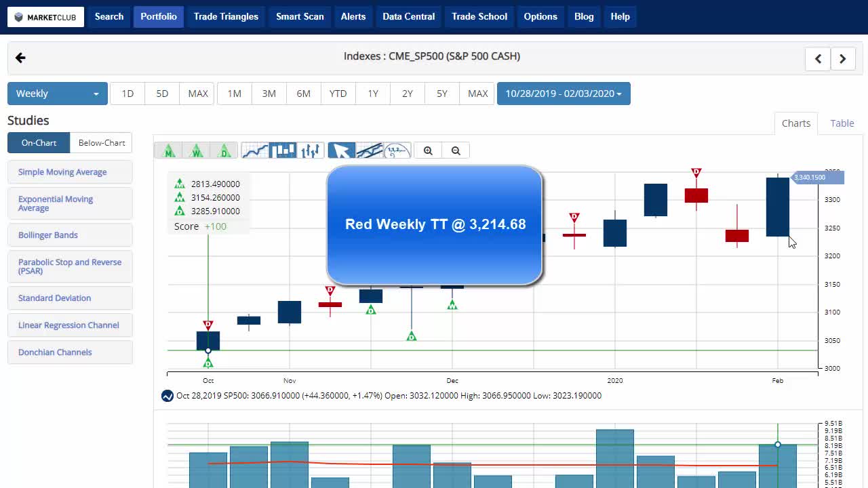Click the monthly triangle icon beside 2813.490000
Image resolution: width=868 pixels, height=488 pixels.
point(179,184)
